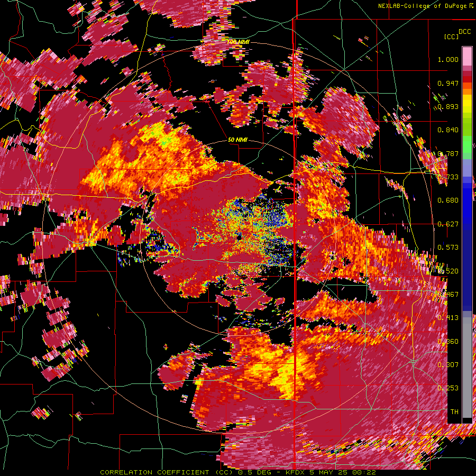Image resolution: width=476 pixels, height=476 pixels.
Task: Click the 0.253 value on the color scale
Action: click(x=448, y=388)
